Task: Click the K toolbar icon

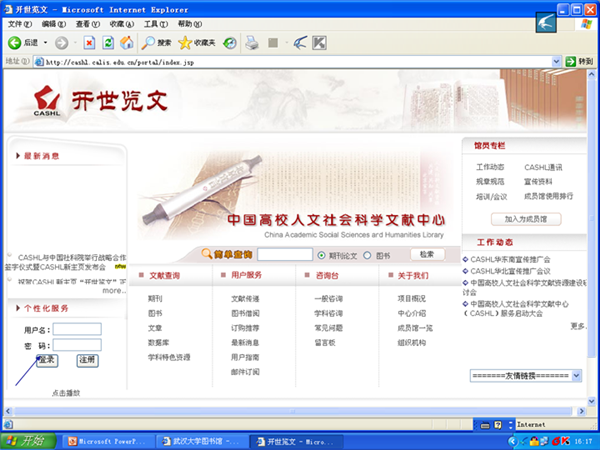Action: pos(319,43)
